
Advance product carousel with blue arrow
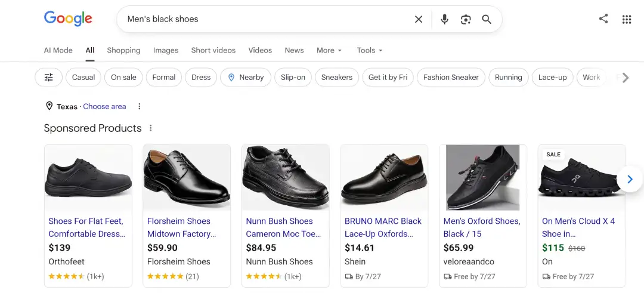(x=630, y=179)
